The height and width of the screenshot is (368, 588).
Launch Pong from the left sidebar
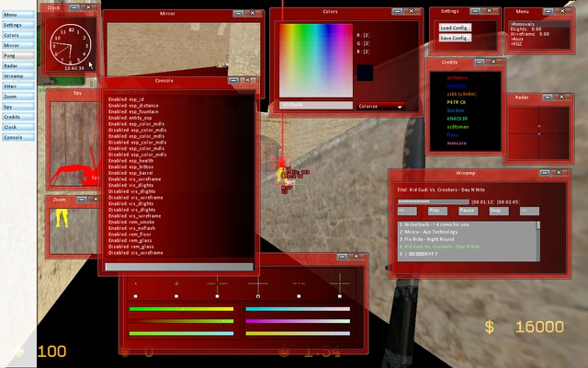click(18, 55)
